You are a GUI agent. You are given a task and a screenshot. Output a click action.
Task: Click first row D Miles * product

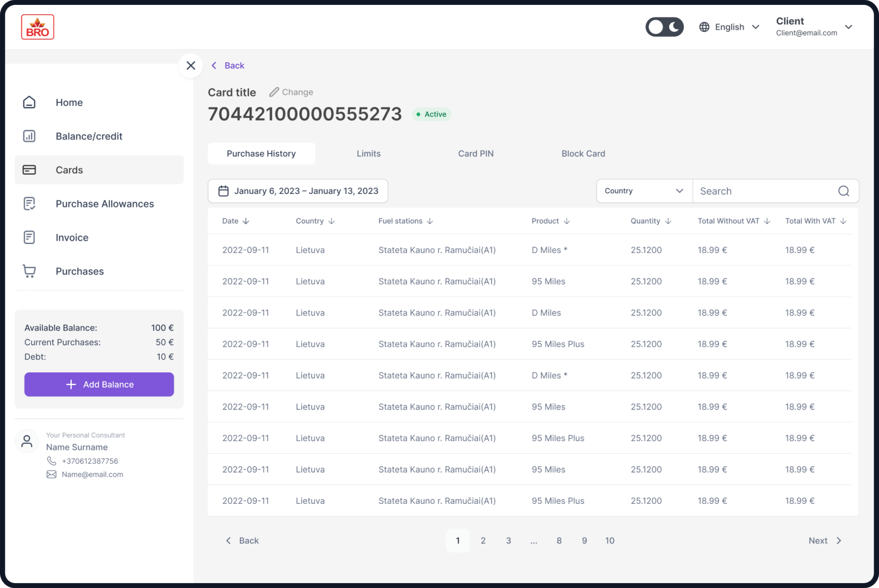pyautogui.click(x=549, y=250)
